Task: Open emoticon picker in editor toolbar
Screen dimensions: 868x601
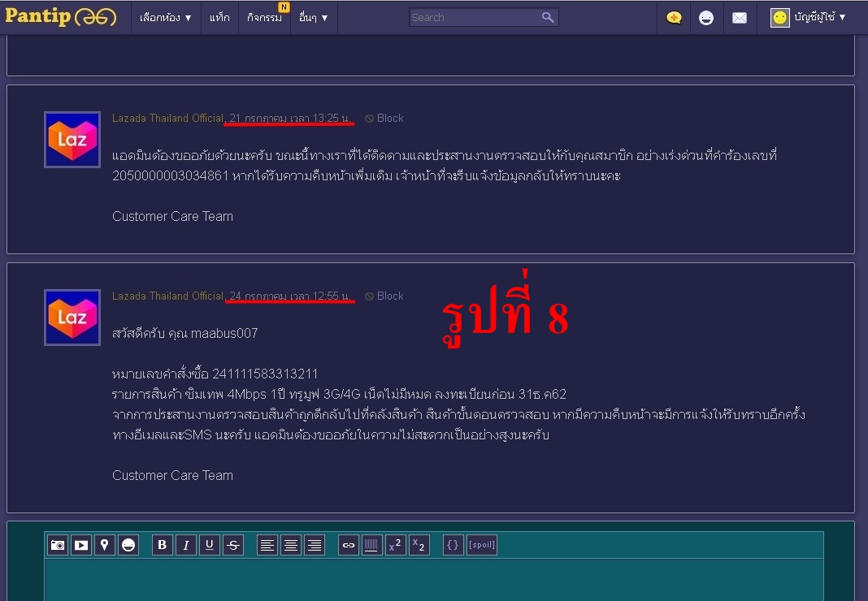Action: coord(128,545)
